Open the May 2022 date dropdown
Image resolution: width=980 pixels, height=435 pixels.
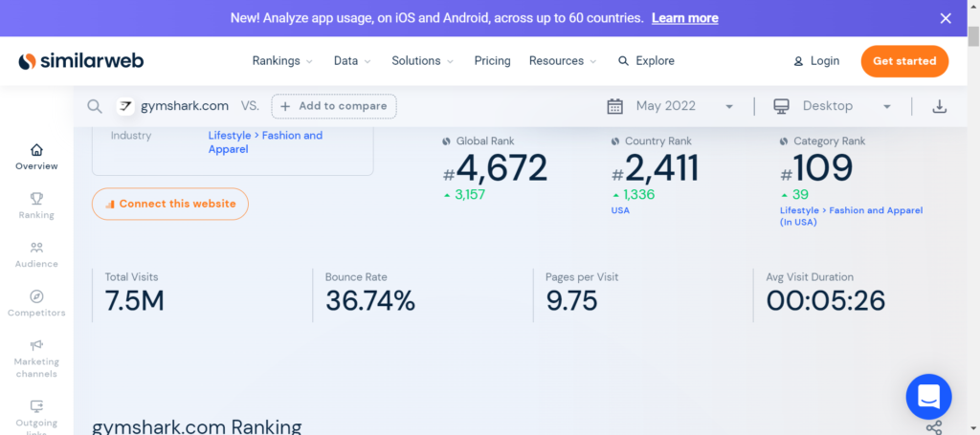(x=684, y=106)
